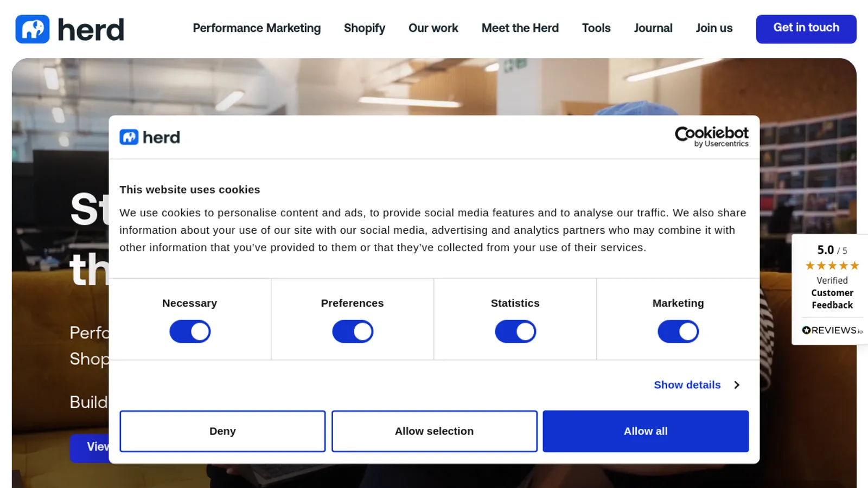Deny all cookies
This screenshot has height=488, width=868.
222,431
